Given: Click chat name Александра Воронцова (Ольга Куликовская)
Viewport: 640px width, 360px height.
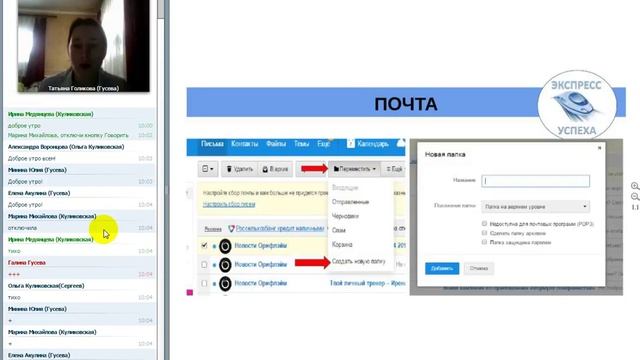Looking at the screenshot, I should click(x=66, y=147).
